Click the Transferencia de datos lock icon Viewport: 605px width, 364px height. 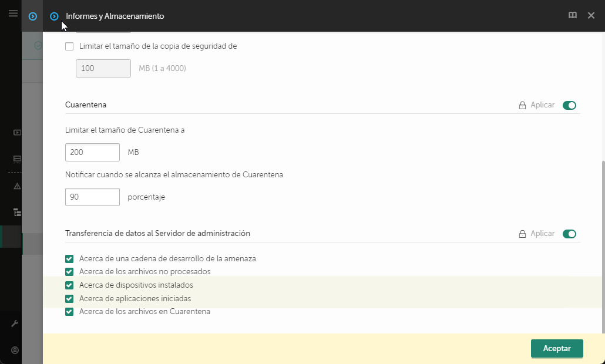(x=522, y=234)
